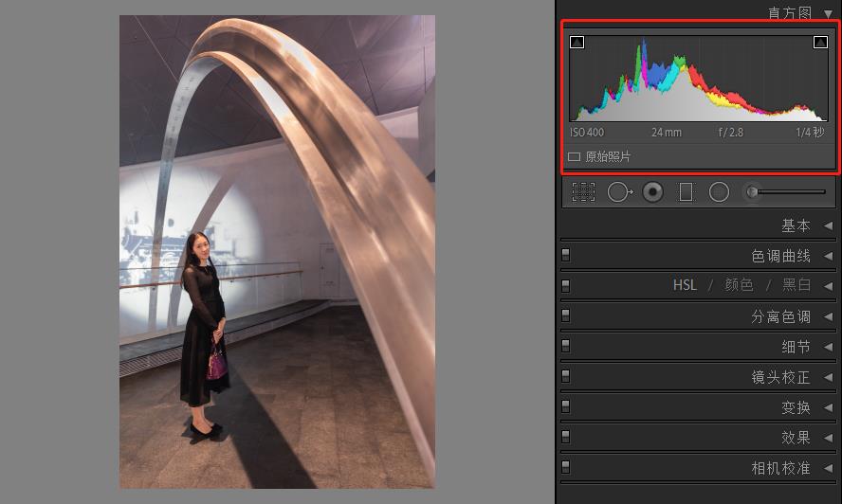
Task: Disable the 镜头校正 panel switch
Action: [x=566, y=376]
